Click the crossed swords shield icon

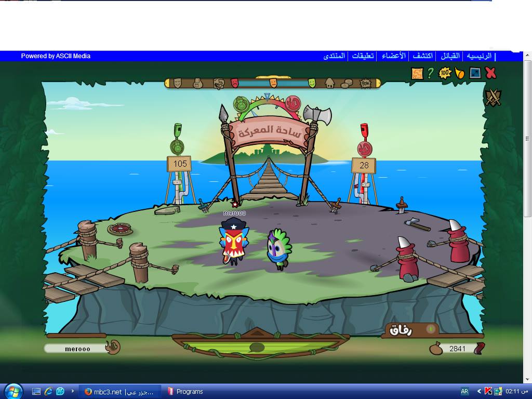click(x=493, y=97)
